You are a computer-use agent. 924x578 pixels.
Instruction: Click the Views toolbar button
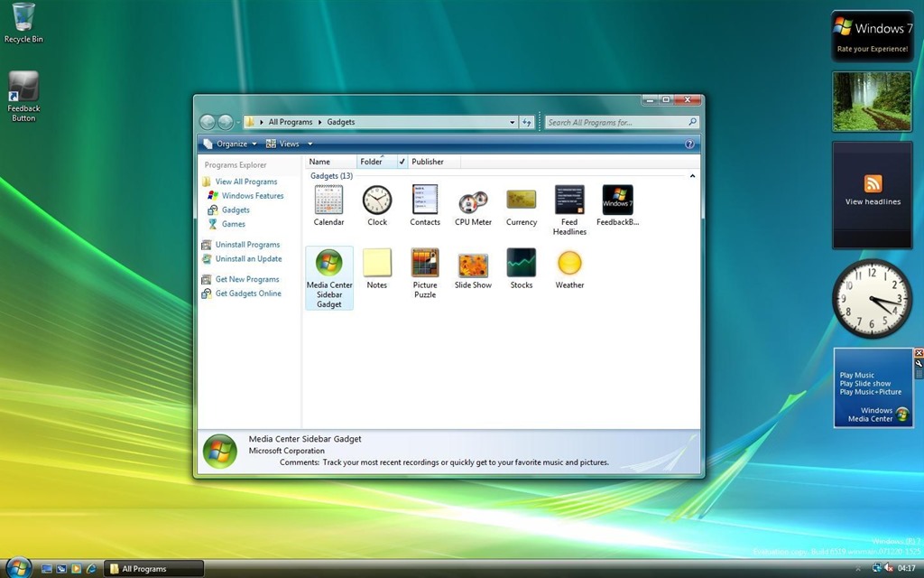282,144
